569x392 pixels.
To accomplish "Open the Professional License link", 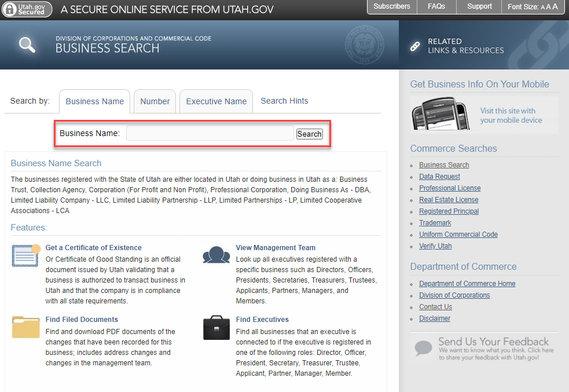I will tap(450, 188).
